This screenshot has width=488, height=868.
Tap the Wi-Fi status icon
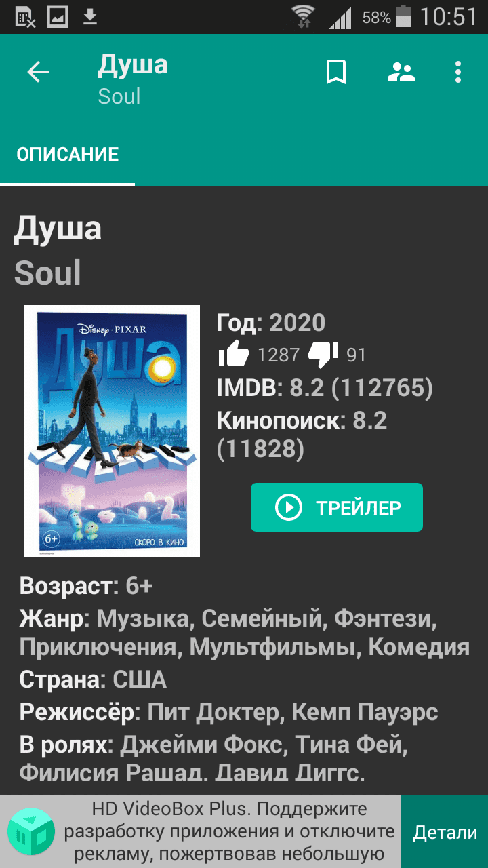(305, 17)
